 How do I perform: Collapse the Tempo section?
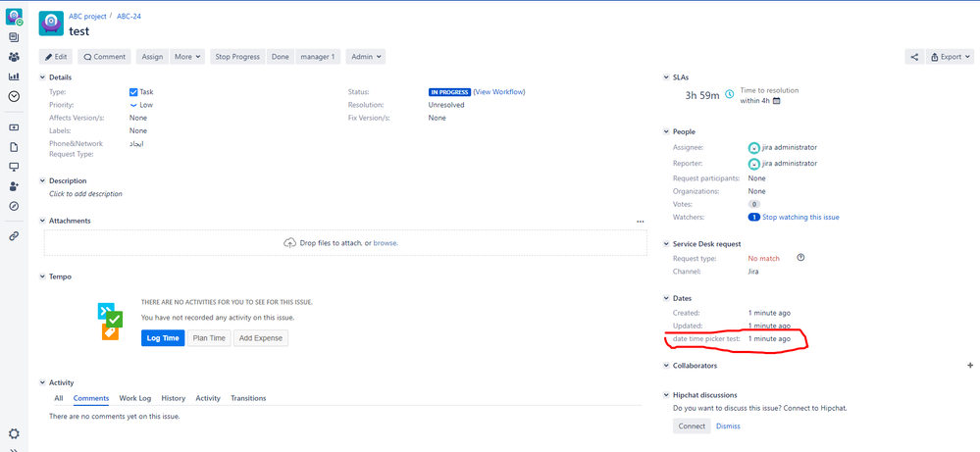[x=42, y=276]
